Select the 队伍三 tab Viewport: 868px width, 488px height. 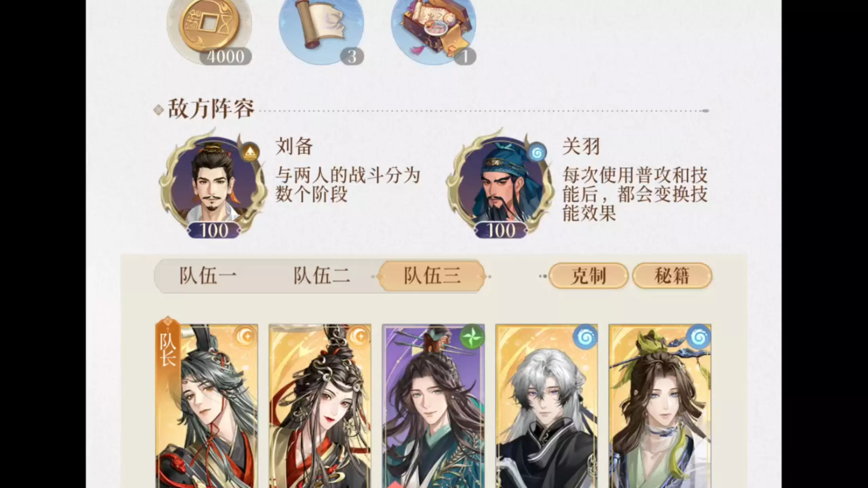point(432,276)
